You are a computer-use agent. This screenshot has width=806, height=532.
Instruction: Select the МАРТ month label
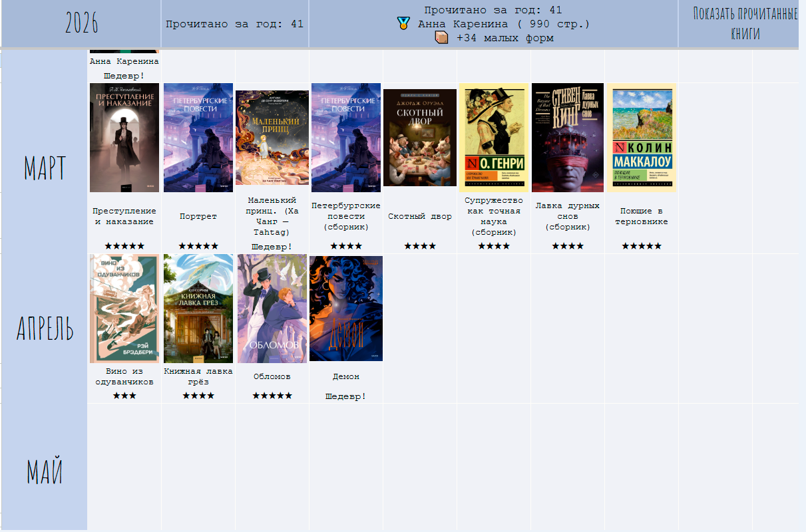(45, 168)
